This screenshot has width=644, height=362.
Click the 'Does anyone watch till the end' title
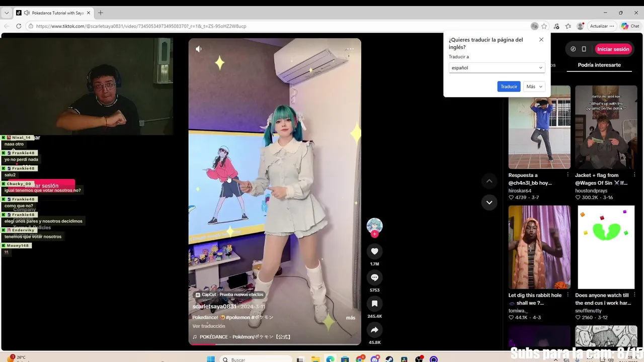point(602,299)
